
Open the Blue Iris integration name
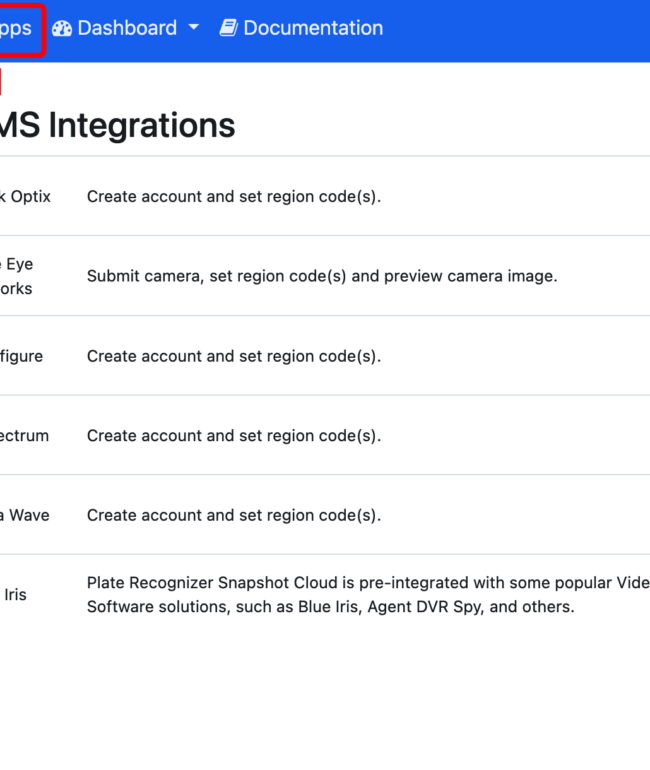(15, 595)
